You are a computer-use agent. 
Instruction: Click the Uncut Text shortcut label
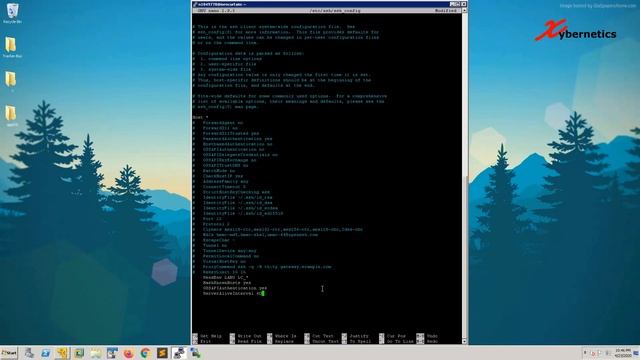[x=325, y=341]
